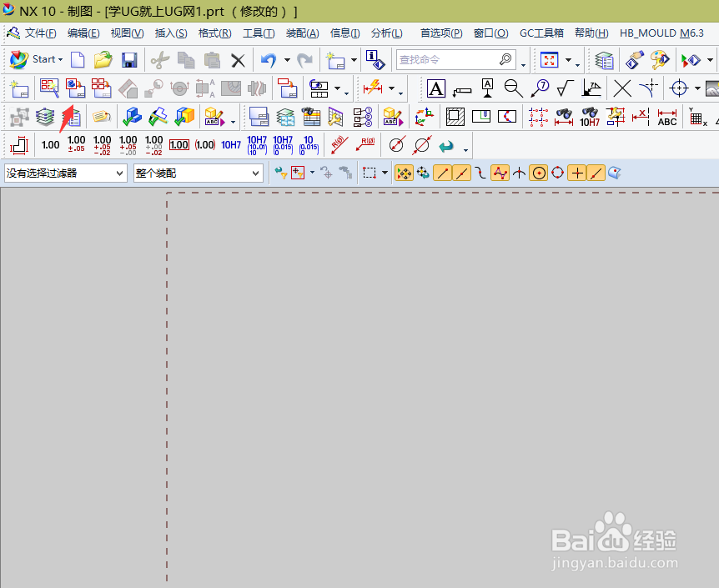Toggle the Mid Point snap option

pyautogui.click(x=462, y=173)
